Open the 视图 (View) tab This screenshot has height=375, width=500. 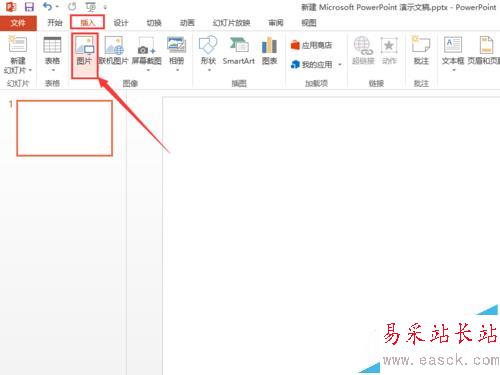point(309,23)
